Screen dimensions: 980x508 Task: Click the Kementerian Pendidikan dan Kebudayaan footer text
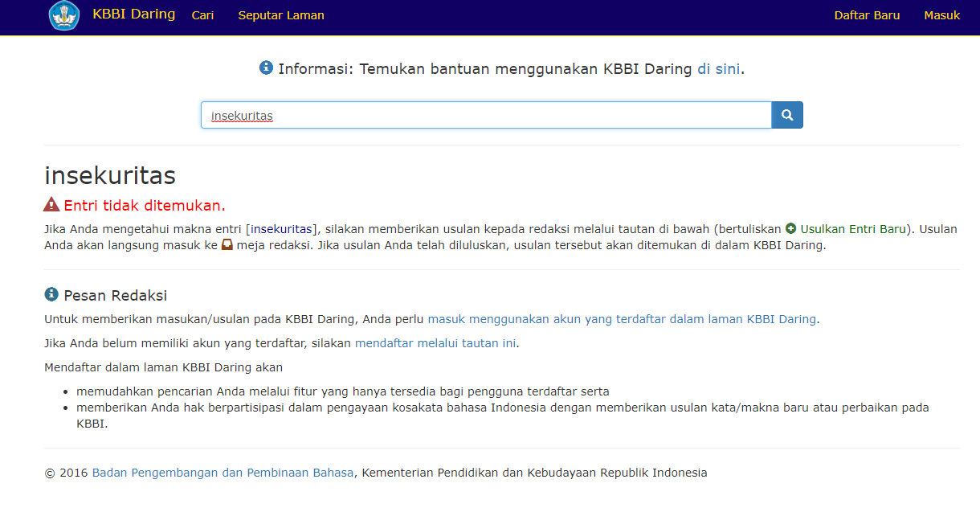click(534, 473)
